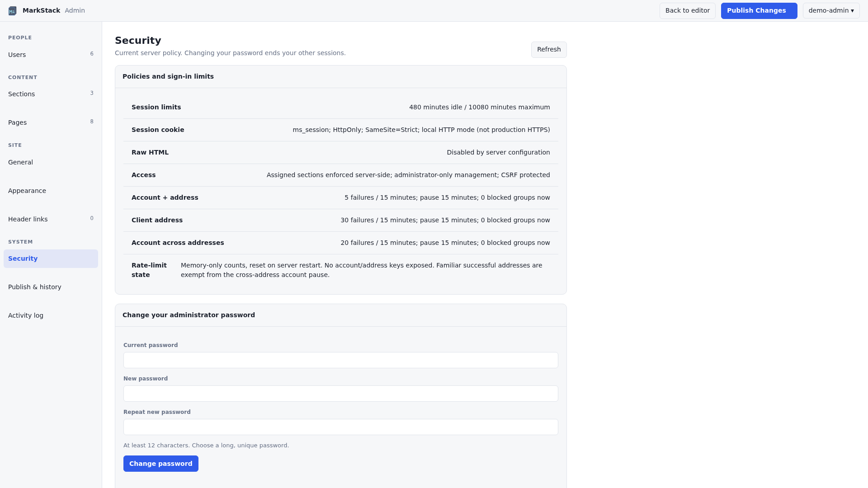
Task: Open Header links page
Action: coord(51,219)
